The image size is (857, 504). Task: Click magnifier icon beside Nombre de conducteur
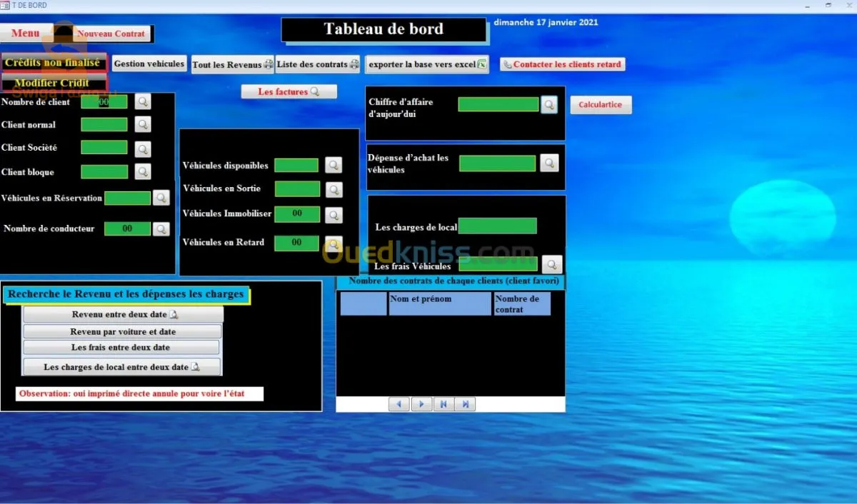click(x=161, y=229)
